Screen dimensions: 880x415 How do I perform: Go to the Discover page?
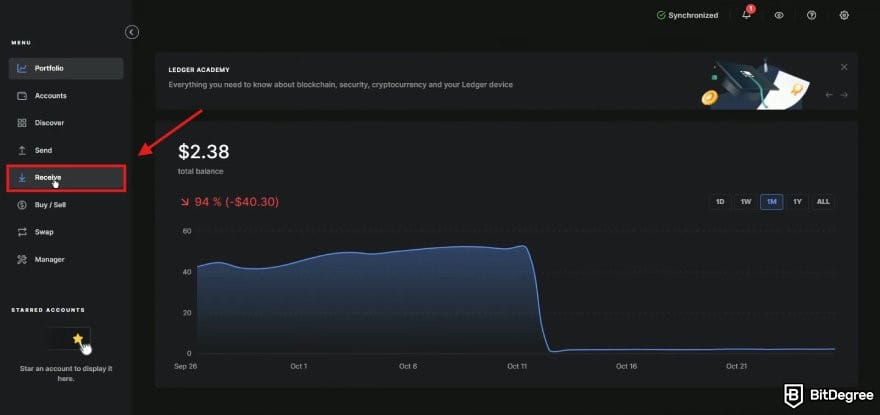66,123
